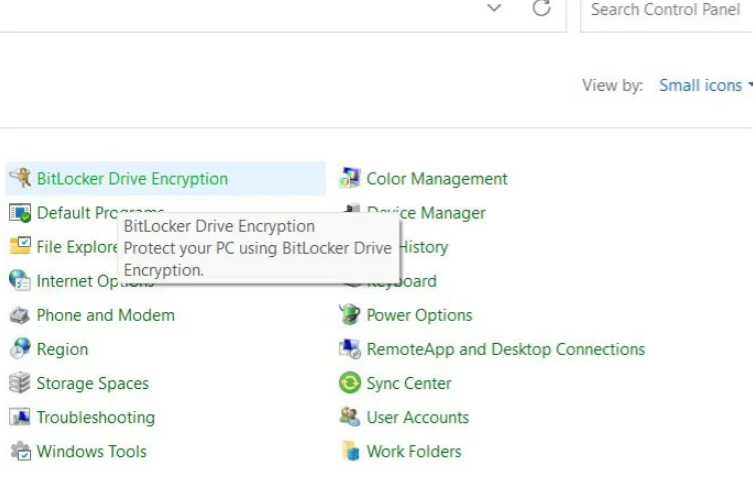Click the Work Folders icon
753x485 pixels.
(350, 451)
